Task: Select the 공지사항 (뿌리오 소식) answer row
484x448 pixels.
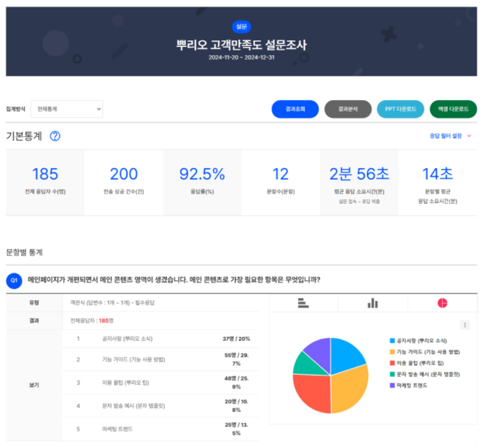Action: click(160, 339)
